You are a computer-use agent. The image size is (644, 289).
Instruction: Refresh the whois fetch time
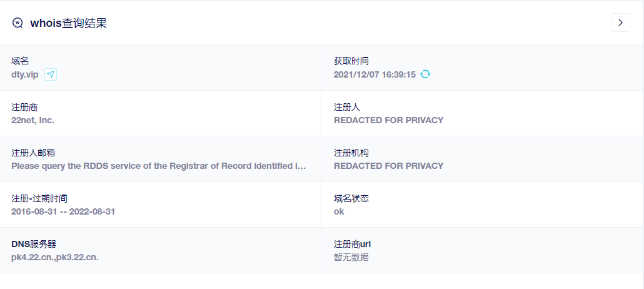coord(425,74)
